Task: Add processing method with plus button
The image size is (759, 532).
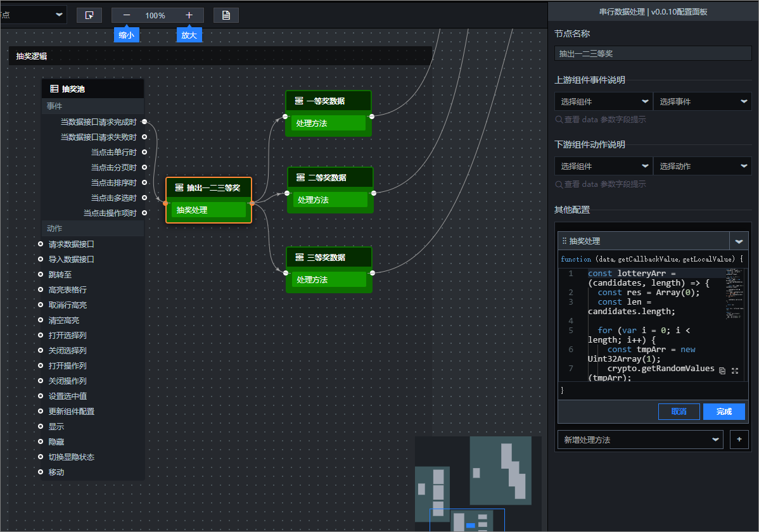Action: pos(739,440)
